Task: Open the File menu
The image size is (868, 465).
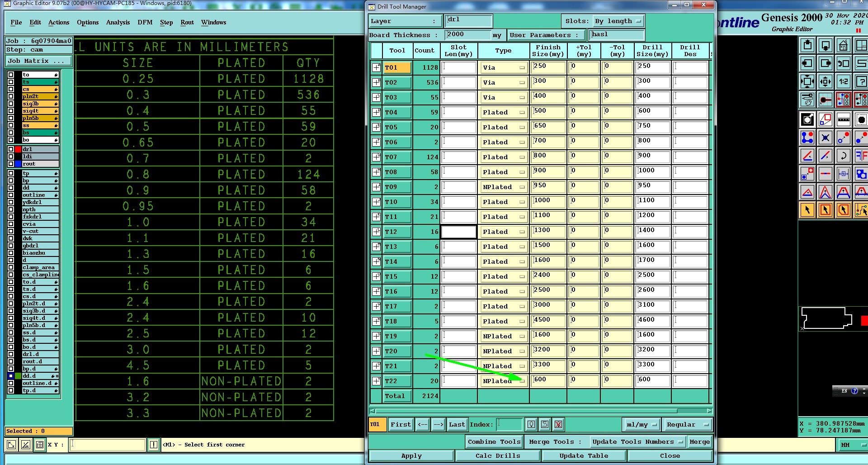Action: pos(16,22)
